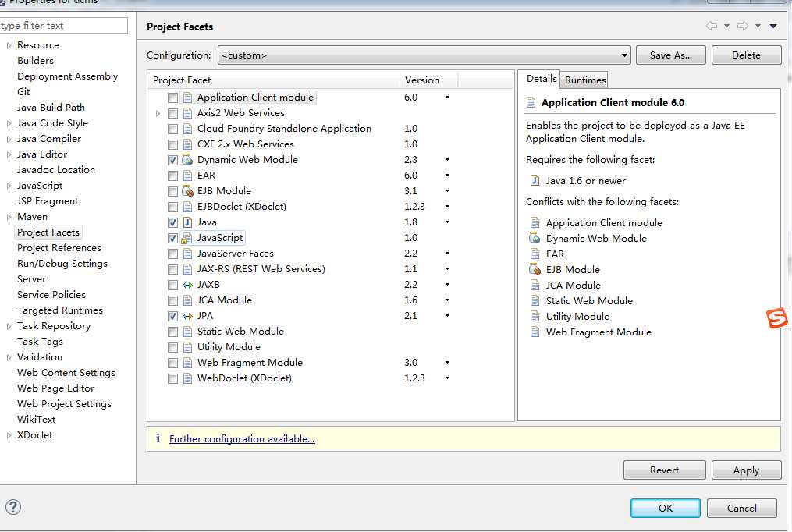This screenshot has width=792, height=532.
Task: Open Dynamic Web Module version dropdown
Action: coord(448,160)
